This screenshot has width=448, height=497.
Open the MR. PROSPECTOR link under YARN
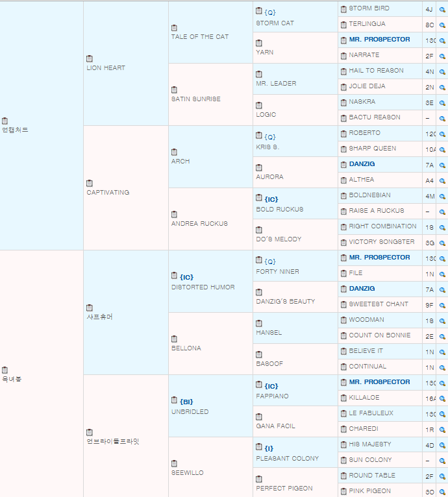[379, 40]
